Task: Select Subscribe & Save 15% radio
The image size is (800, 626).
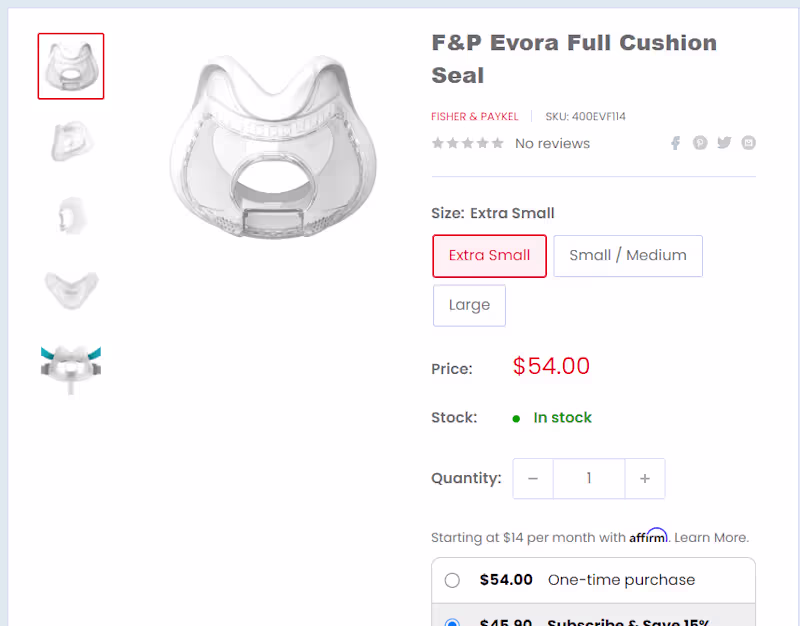Action: [x=452, y=622]
